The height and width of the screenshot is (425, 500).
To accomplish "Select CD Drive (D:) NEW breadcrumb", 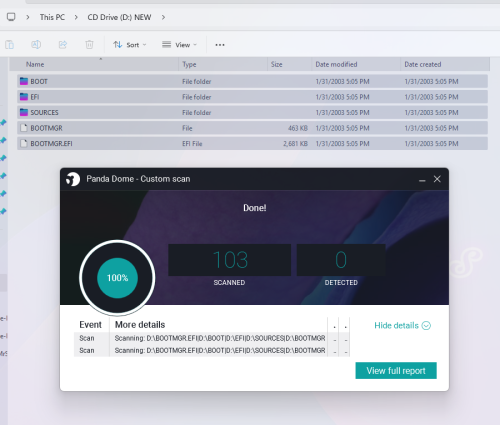I will point(119,17).
